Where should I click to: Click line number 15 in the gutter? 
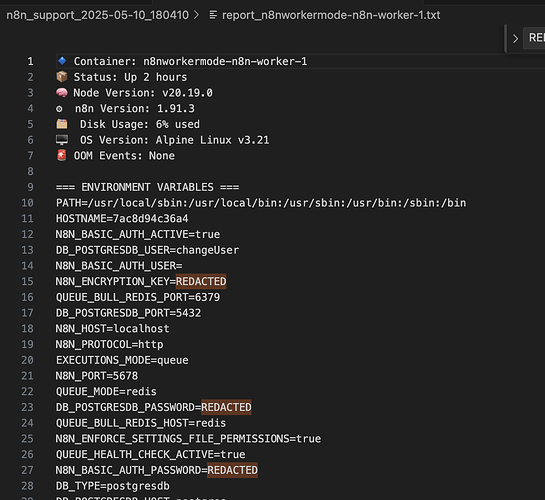27,281
